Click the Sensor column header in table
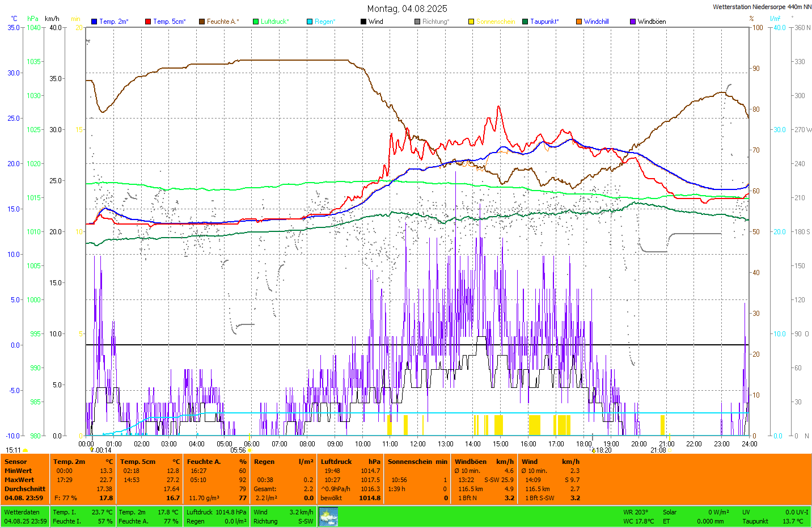The height and width of the screenshot is (528, 812). pos(15,462)
